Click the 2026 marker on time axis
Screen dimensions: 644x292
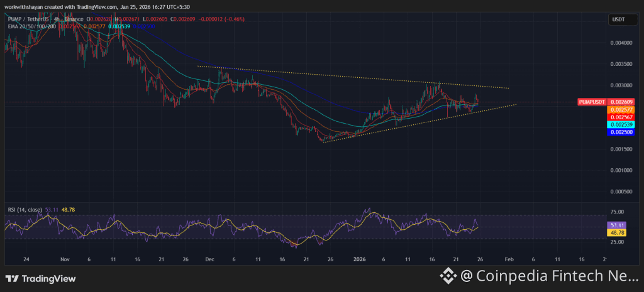[x=359, y=259]
